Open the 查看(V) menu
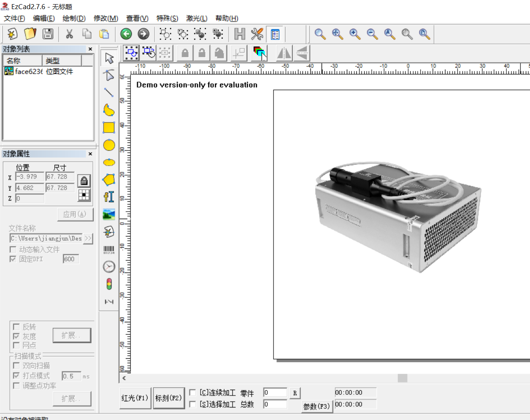 (x=137, y=18)
